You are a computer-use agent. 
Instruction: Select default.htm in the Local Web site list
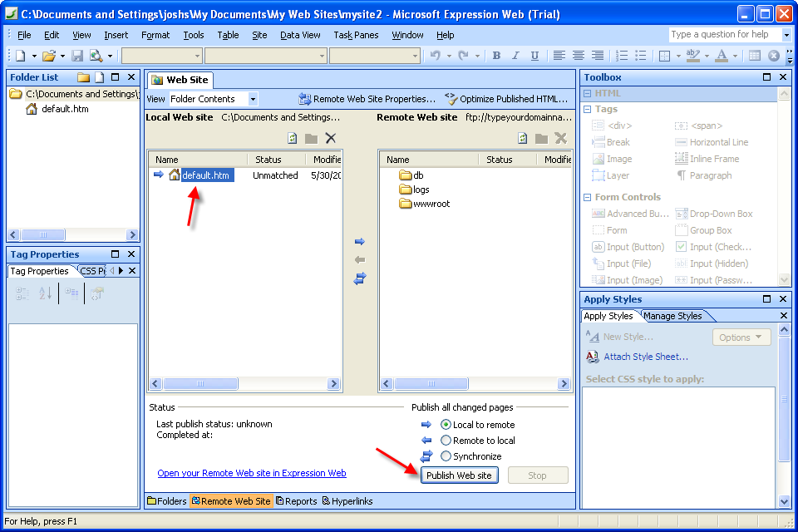click(207, 175)
